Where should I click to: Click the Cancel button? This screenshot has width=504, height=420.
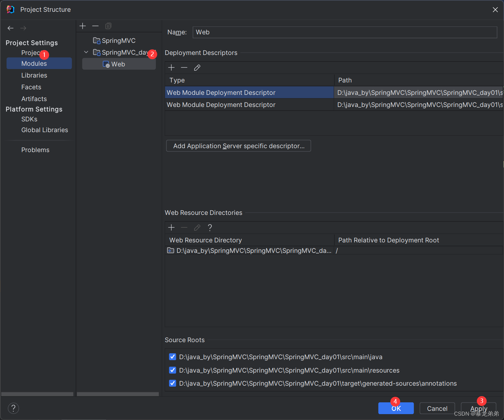coord(437,408)
